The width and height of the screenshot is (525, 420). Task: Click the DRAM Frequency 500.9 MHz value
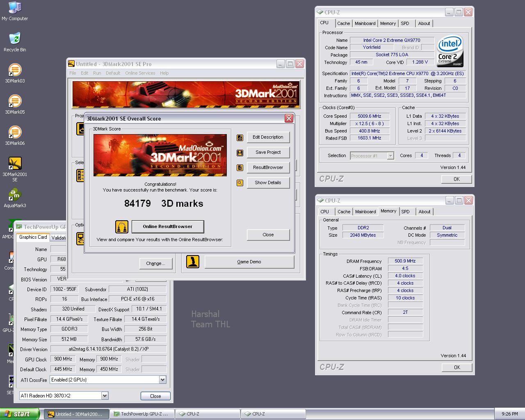coord(405,261)
